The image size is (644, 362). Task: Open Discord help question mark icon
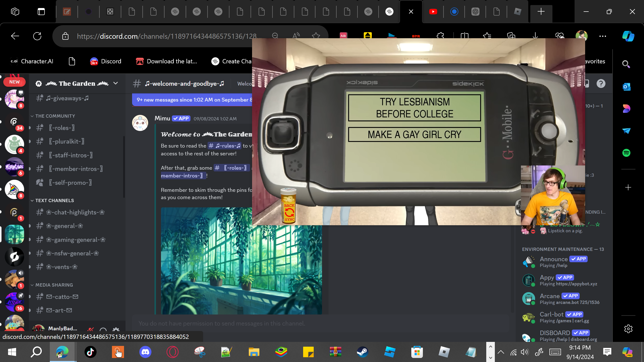601,83
